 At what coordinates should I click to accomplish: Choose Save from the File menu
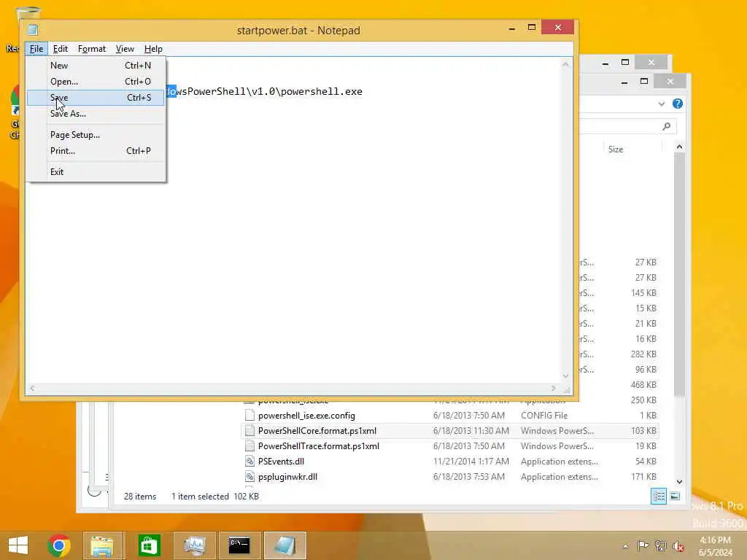point(96,98)
